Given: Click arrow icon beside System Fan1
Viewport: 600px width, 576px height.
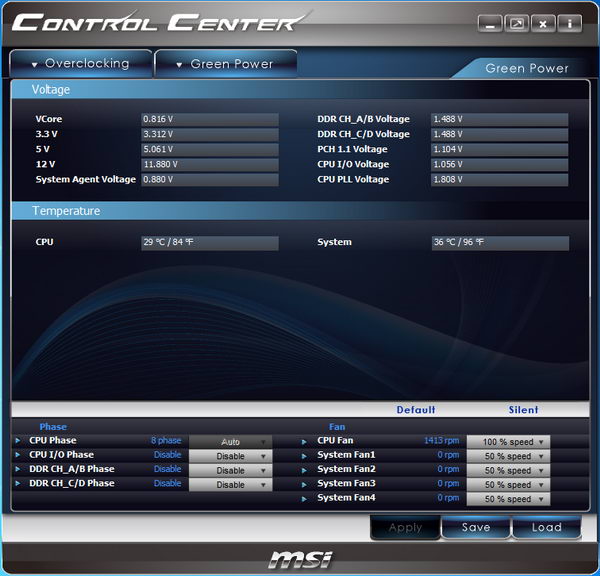Looking at the screenshot, I should tap(304, 456).
